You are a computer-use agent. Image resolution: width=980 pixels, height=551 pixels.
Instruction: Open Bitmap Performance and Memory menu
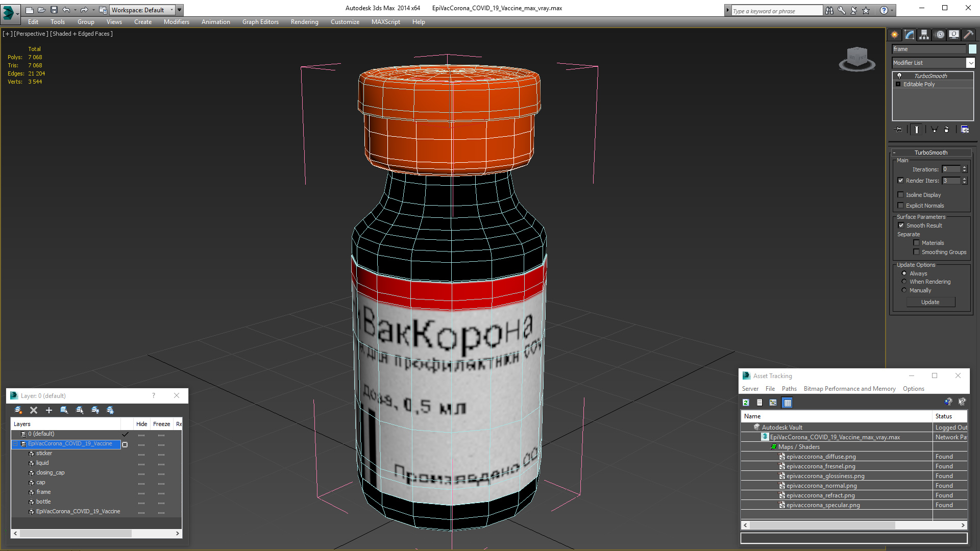coord(849,389)
